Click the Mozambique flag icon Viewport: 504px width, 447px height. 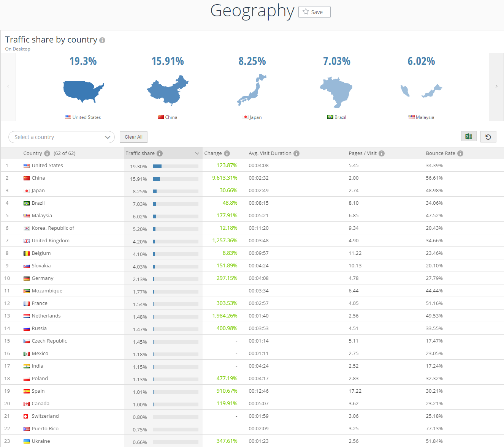(x=27, y=291)
